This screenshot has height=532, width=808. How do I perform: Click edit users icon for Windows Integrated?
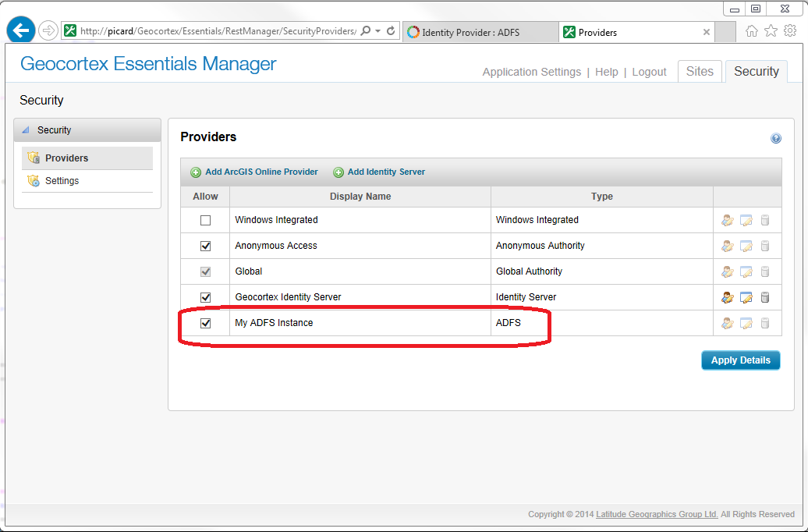pos(727,220)
